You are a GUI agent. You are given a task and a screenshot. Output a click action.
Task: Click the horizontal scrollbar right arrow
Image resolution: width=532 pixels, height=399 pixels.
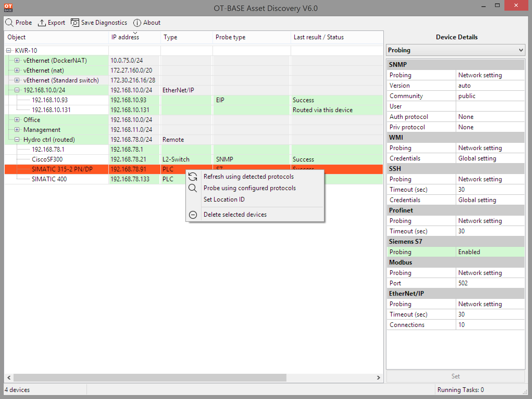coord(379,377)
